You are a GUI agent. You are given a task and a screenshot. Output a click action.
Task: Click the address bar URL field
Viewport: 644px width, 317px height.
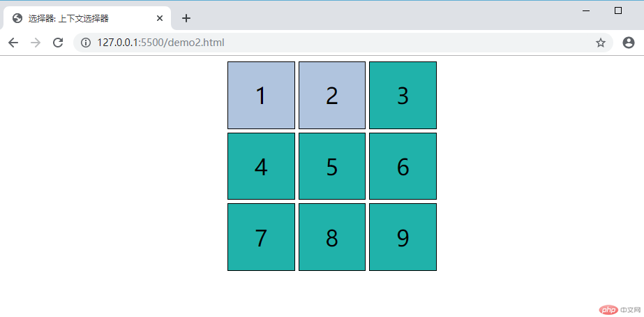click(314, 43)
